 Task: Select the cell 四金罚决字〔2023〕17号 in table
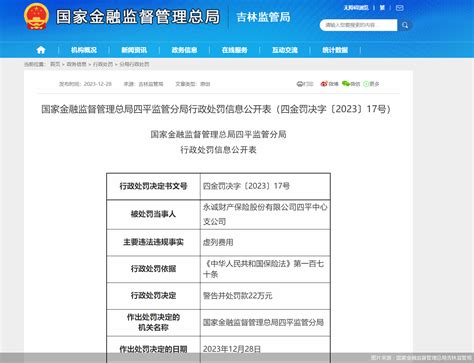click(x=265, y=186)
